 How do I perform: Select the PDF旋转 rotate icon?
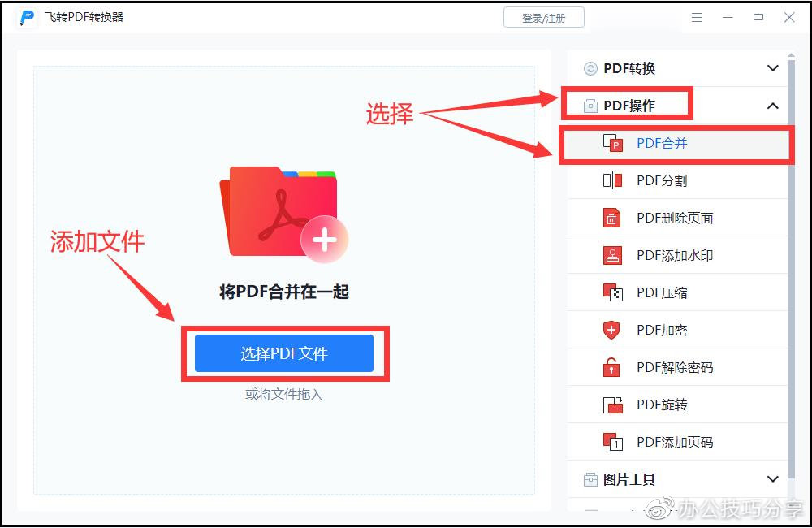pos(613,405)
